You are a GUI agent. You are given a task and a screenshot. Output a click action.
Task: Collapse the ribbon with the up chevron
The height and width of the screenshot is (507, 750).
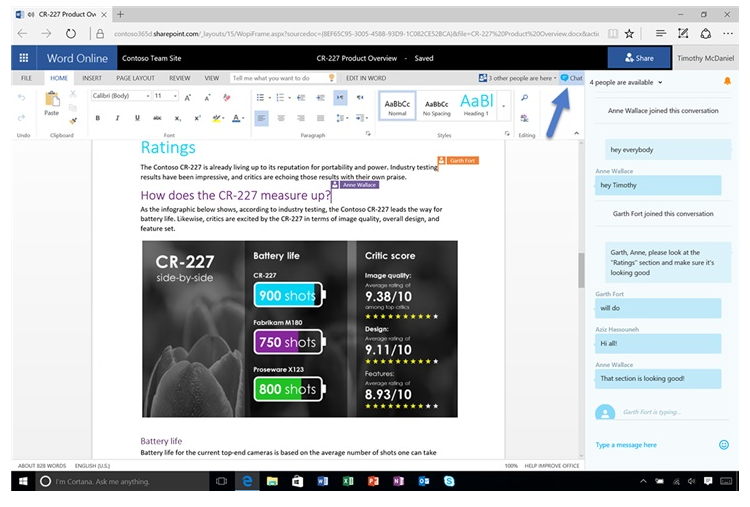pos(576,133)
